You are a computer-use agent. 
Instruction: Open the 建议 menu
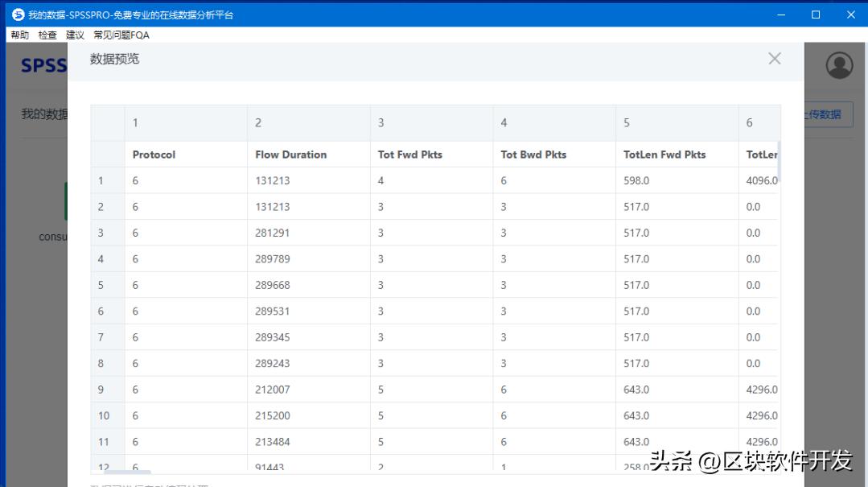[x=75, y=35]
